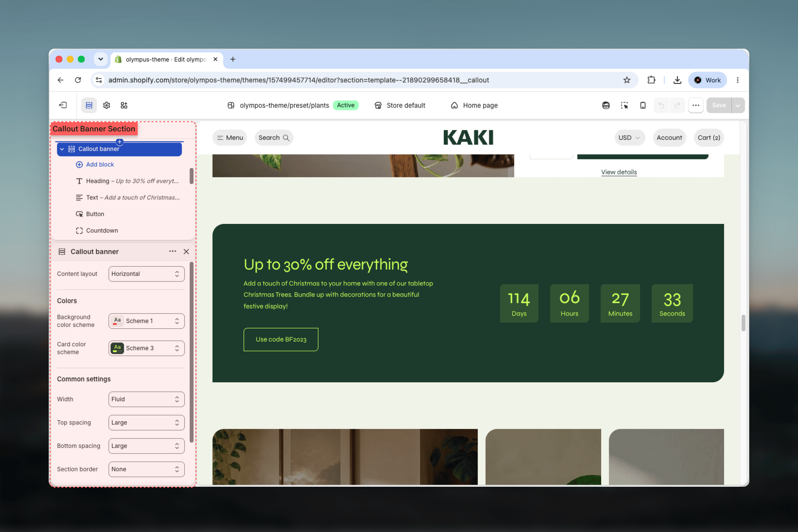The width and height of the screenshot is (798, 532).
Task: Click the exit editor icon
Action: (x=63, y=105)
